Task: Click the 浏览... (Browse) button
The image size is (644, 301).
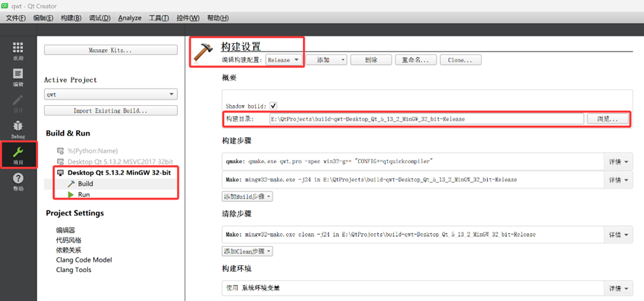Action: 608,119
